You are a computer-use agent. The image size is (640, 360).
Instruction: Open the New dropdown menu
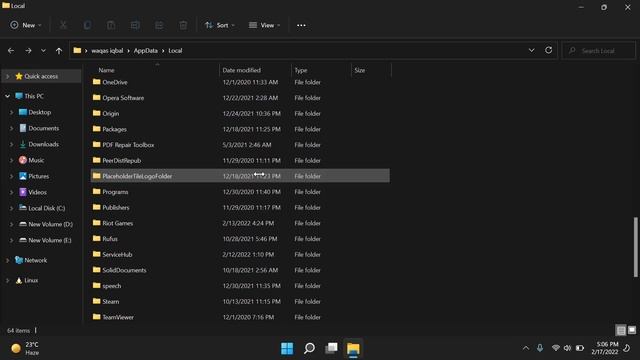click(26, 25)
